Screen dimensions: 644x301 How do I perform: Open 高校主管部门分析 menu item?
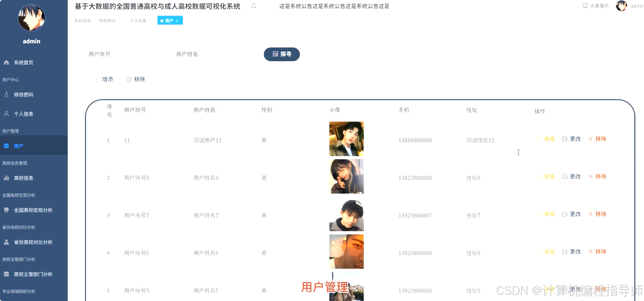coord(34,274)
